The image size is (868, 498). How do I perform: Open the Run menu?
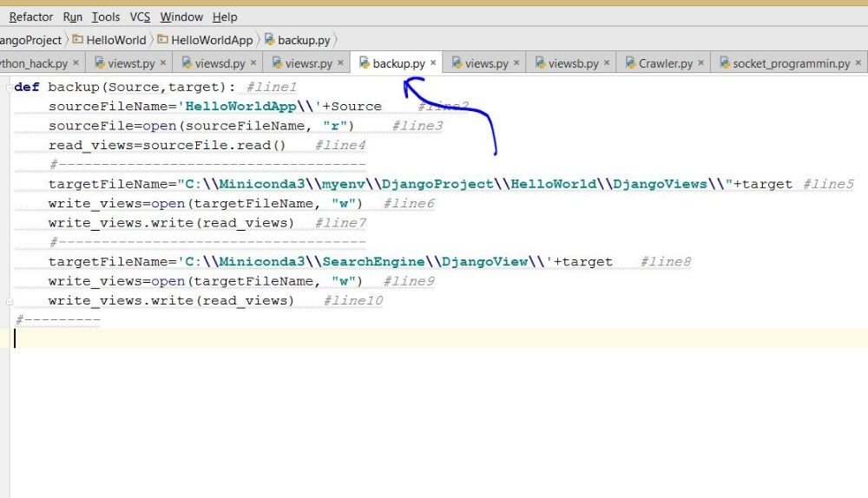(73, 17)
